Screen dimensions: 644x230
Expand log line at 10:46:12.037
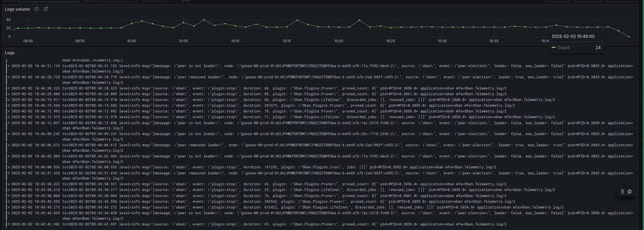click(x=8, y=123)
